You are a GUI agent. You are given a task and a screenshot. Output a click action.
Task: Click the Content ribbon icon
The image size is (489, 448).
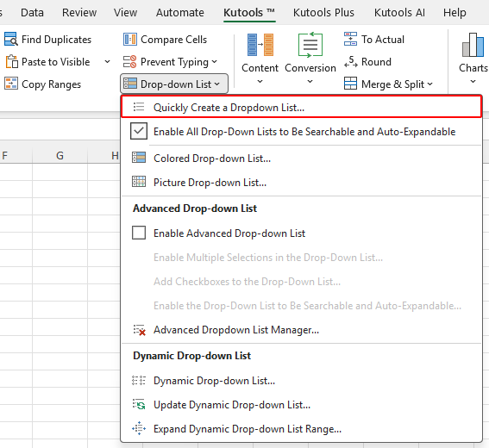(260, 45)
